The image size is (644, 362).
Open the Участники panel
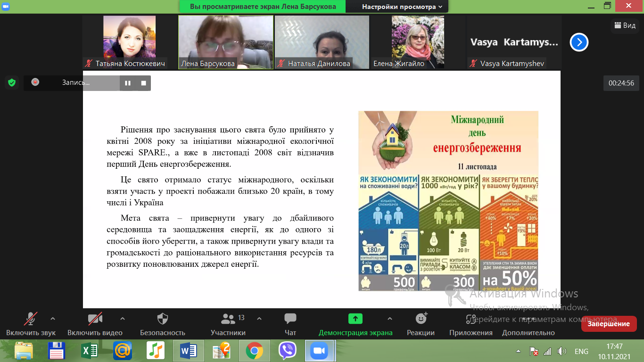228,324
